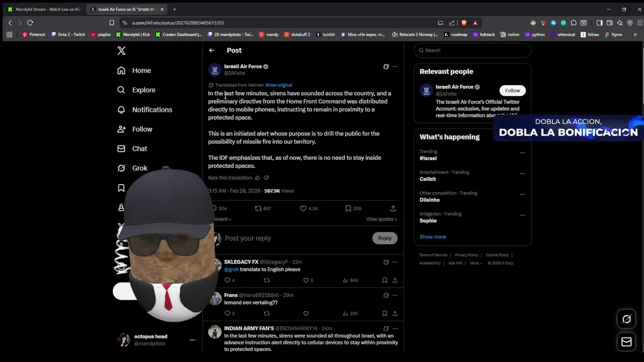This screenshot has width=644, height=362.
Task: Reload the page with the refresh button
Action: [30, 23]
